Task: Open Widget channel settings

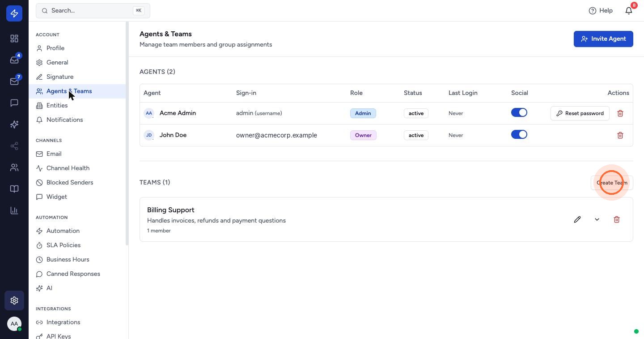Action: tap(77, 197)
